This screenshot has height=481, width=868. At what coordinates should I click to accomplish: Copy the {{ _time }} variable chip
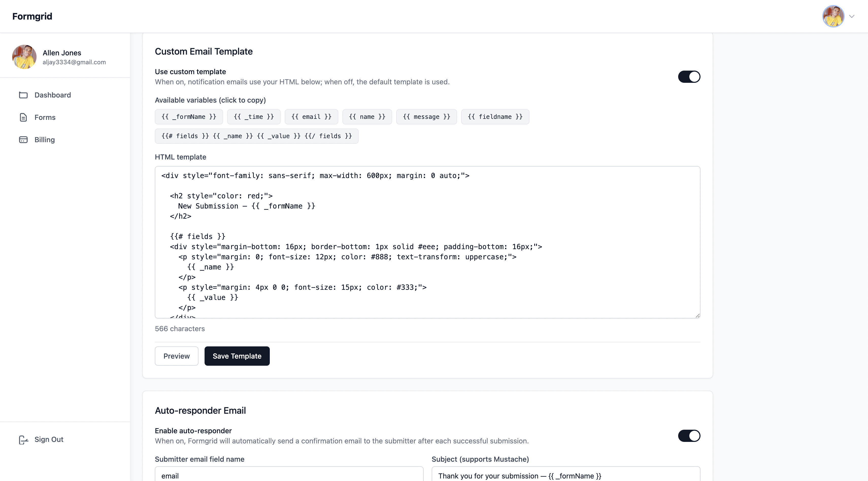[254, 117]
